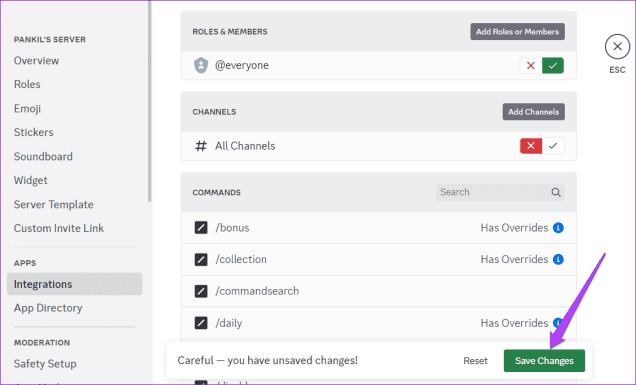
Task: Allow @everyone with the green check
Action: 553,65
